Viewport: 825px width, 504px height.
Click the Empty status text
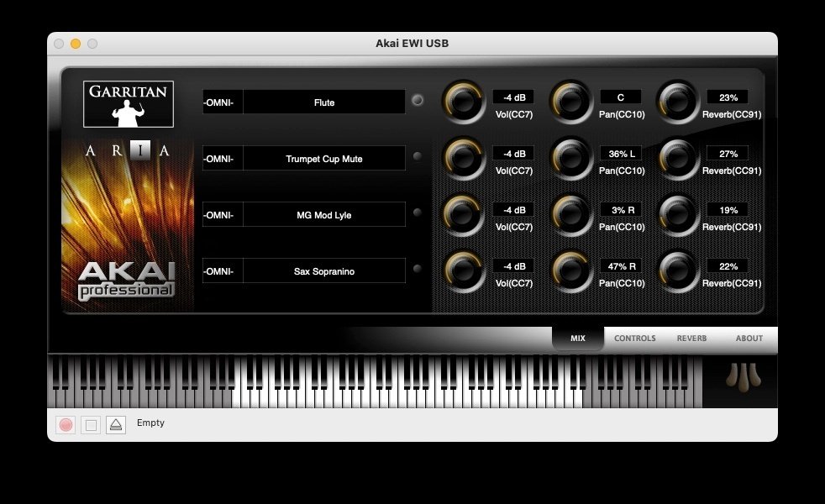[x=150, y=423]
